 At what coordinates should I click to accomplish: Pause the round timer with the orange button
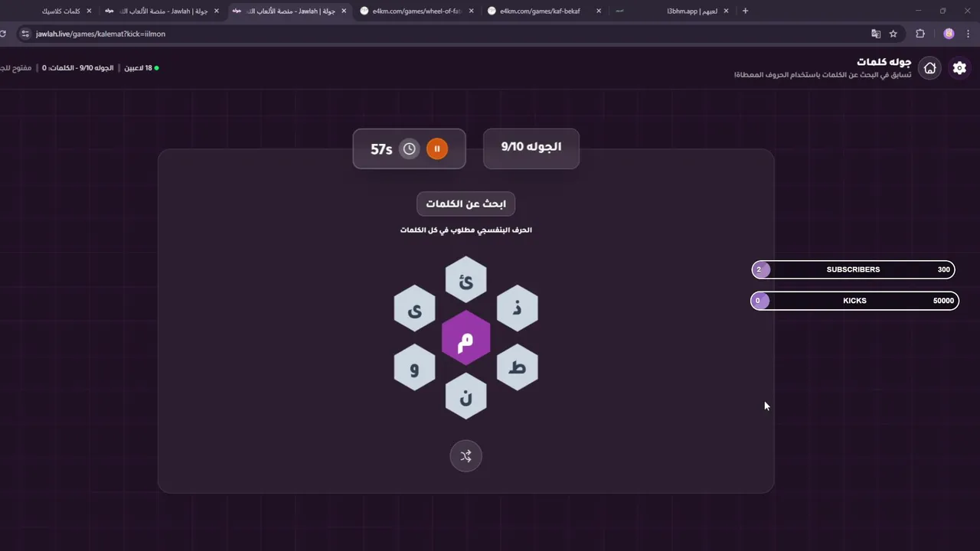437,148
